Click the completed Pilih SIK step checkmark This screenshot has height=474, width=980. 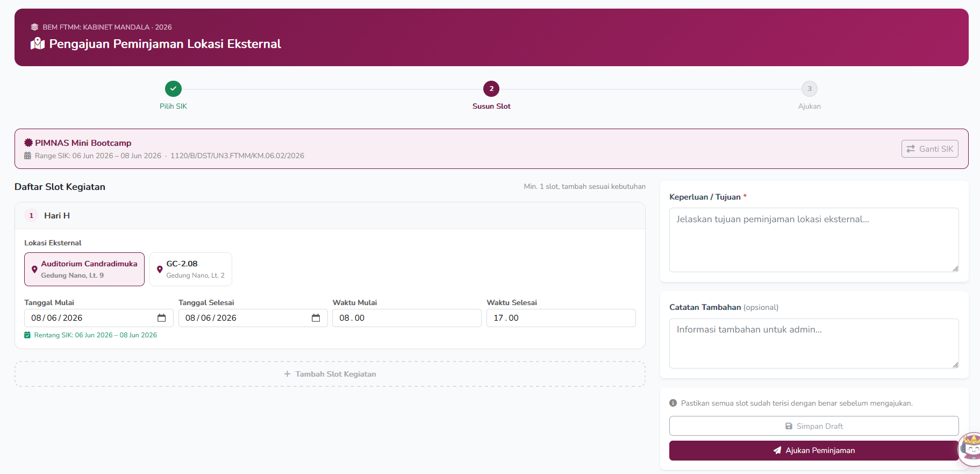coord(173,89)
